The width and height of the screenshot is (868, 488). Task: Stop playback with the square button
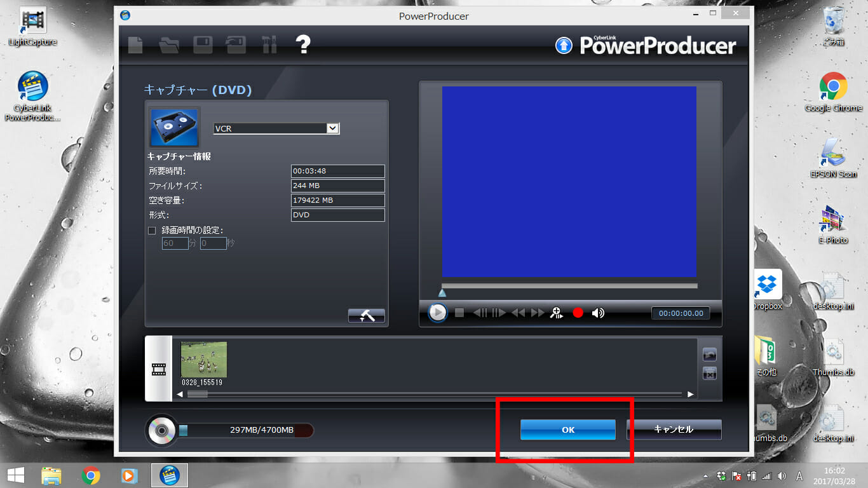pyautogui.click(x=459, y=313)
